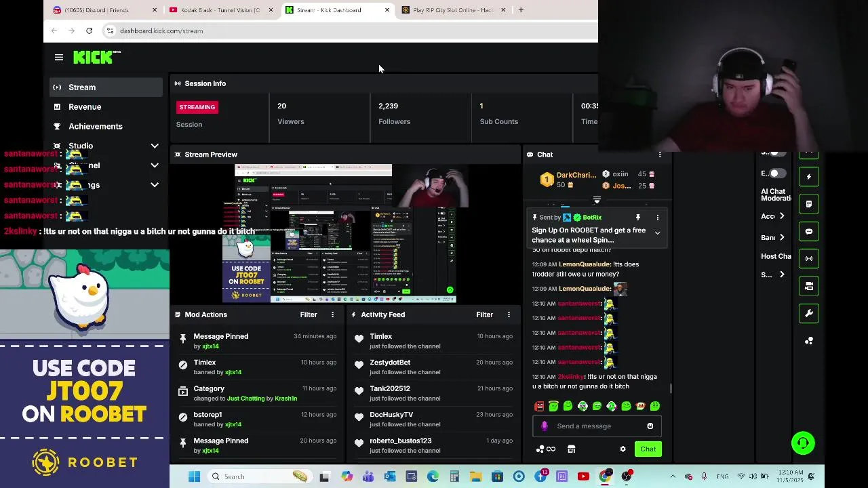Click DarkChari... in chat leaderboard
The image size is (868, 488).
tap(576, 175)
